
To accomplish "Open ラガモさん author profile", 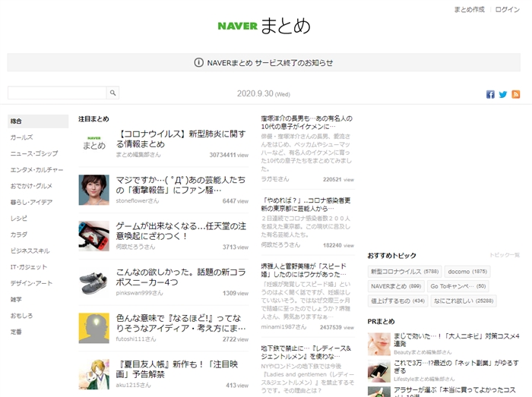I will 275,179.
